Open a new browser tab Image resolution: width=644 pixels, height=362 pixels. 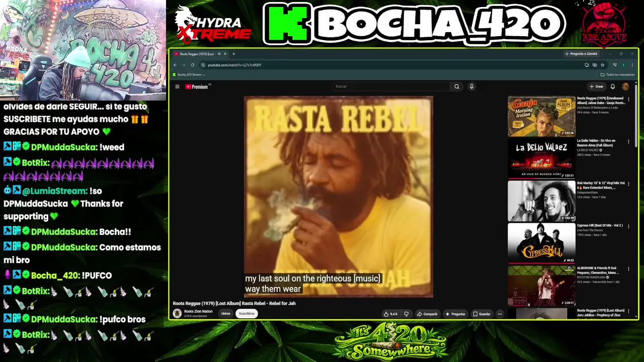coord(233,54)
